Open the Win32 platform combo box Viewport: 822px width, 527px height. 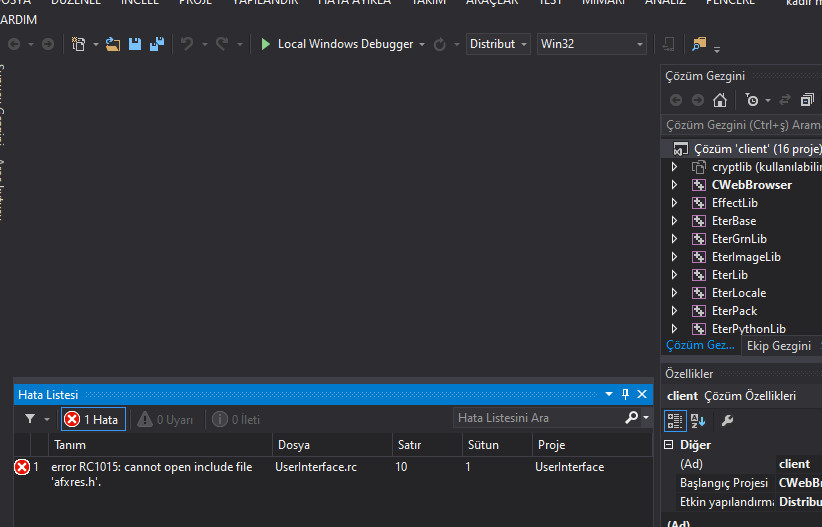coord(591,44)
